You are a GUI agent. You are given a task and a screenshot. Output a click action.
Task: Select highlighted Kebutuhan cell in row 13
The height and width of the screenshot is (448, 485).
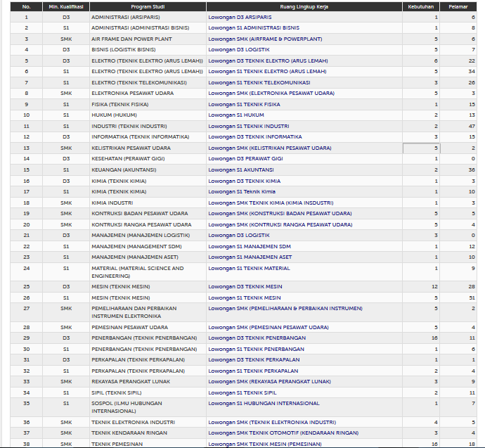[421, 148]
